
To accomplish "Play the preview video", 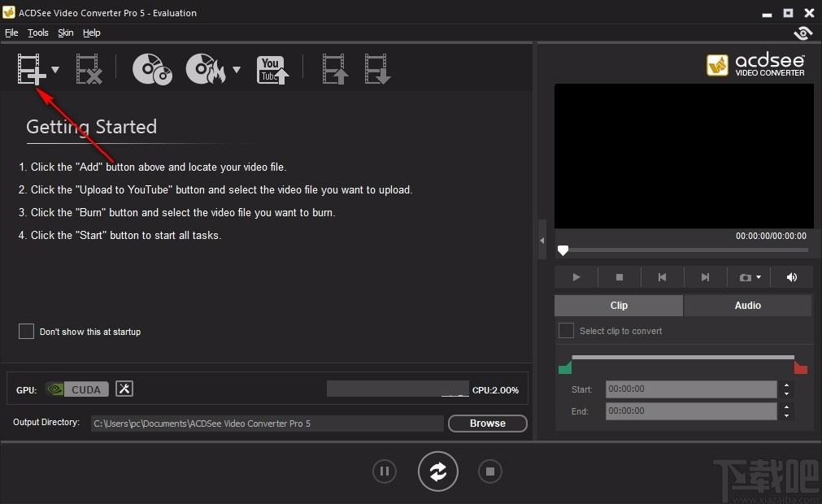I will click(576, 277).
